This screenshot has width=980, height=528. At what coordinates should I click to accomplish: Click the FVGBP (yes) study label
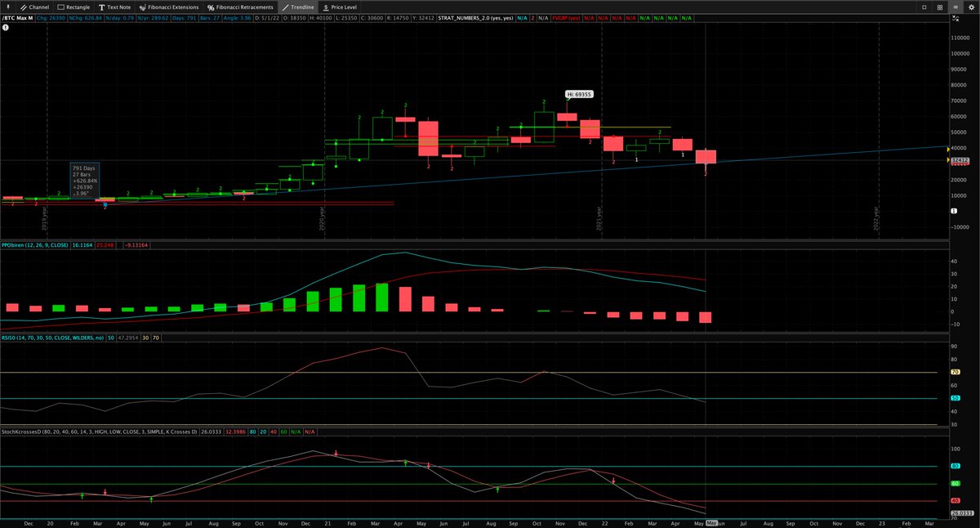pos(568,17)
